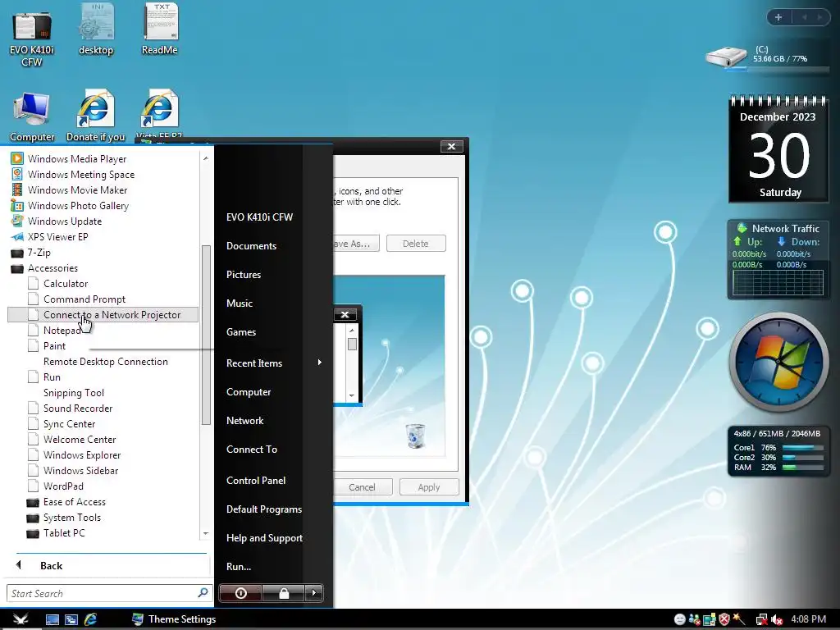The height and width of the screenshot is (630, 840).
Task: Click Cancel in Theme Settings dialog
Action: [x=362, y=487]
